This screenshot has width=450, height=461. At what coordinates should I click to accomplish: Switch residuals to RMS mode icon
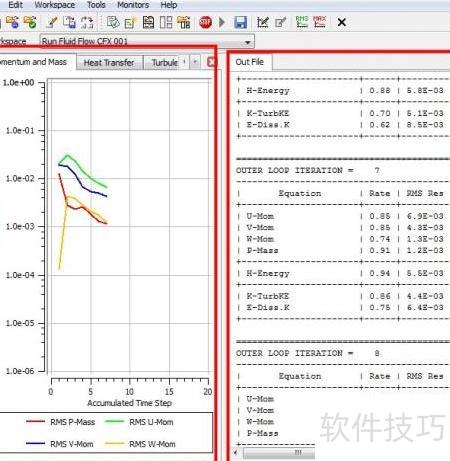pos(302,22)
